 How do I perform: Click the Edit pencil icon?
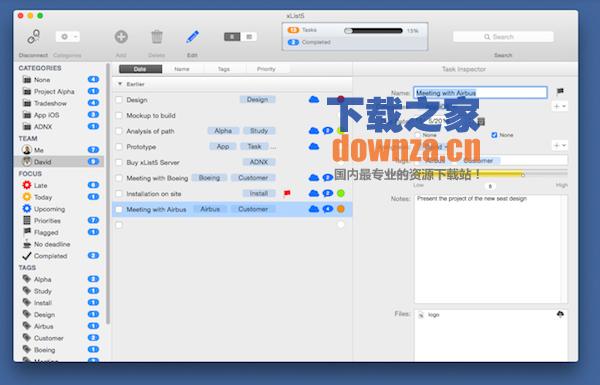click(192, 37)
